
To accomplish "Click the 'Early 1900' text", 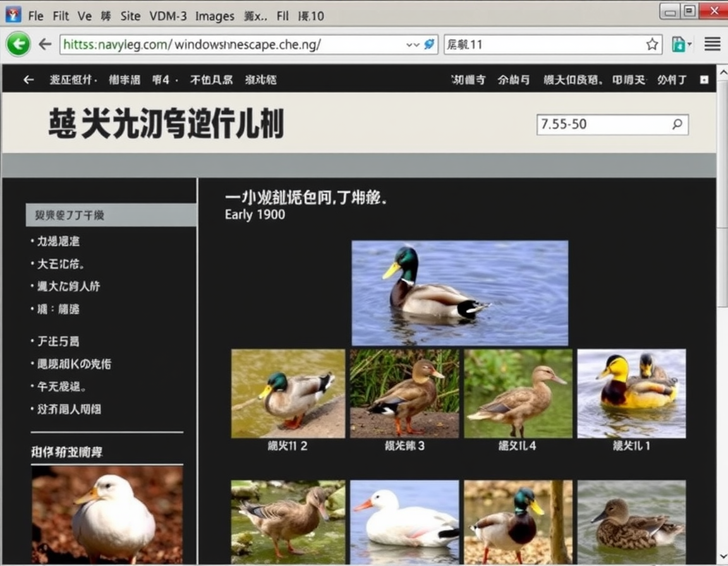I will pyautogui.click(x=255, y=214).
